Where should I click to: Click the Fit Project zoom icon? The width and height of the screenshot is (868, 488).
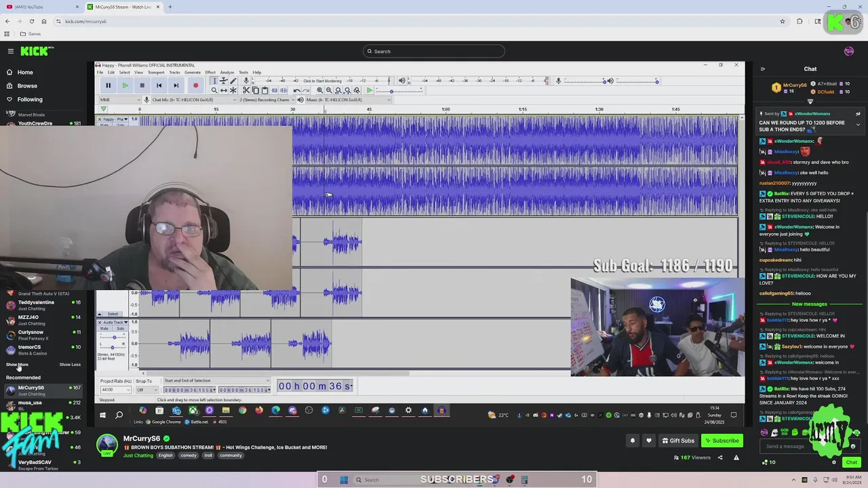[347, 90]
